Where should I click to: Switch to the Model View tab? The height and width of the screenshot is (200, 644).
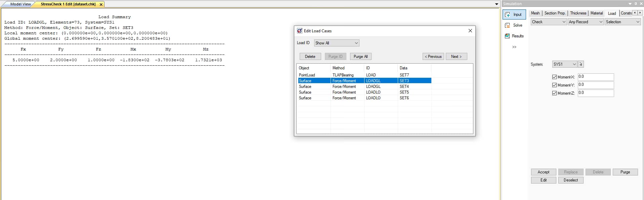20,4
